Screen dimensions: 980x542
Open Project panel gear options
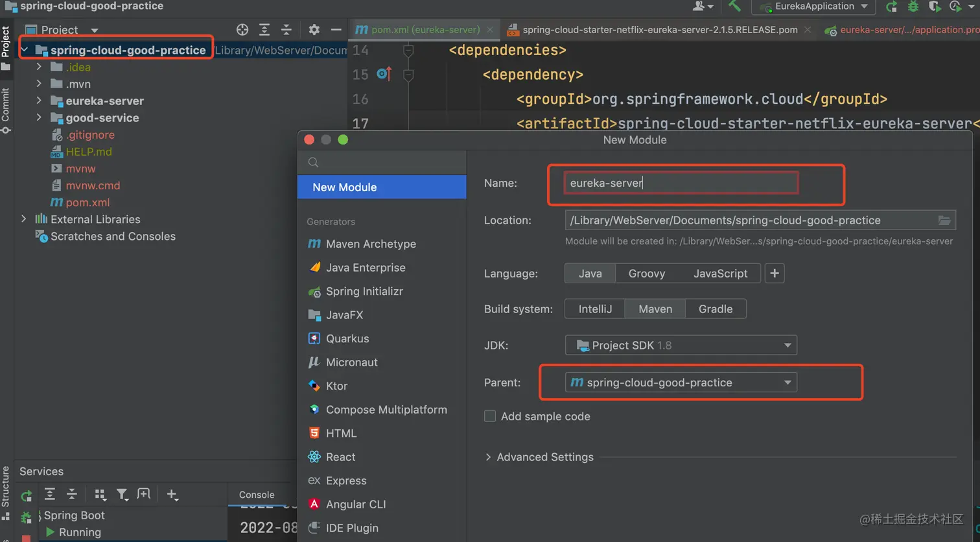pos(314,29)
